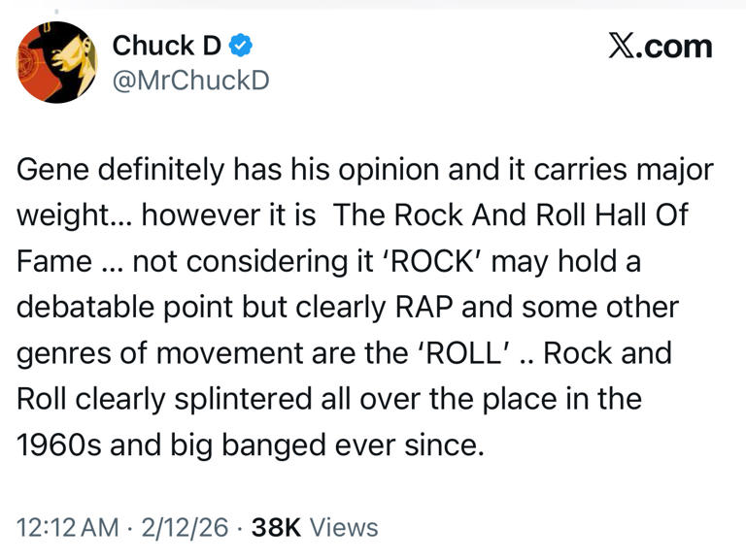Click the X.com logo text
Image resolution: width=746 pixels, height=560 pixels.
pyautogui.click(x=661, y=46)
